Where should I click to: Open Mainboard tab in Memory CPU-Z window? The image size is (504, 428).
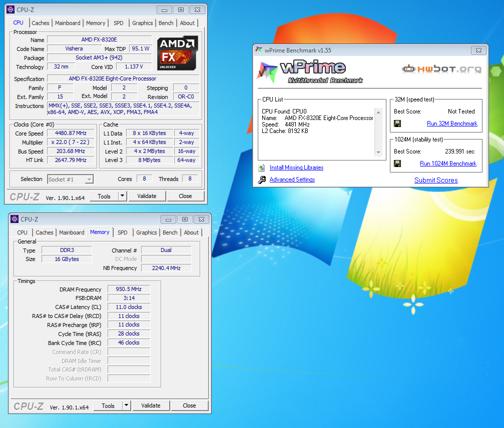pos(72,232)
